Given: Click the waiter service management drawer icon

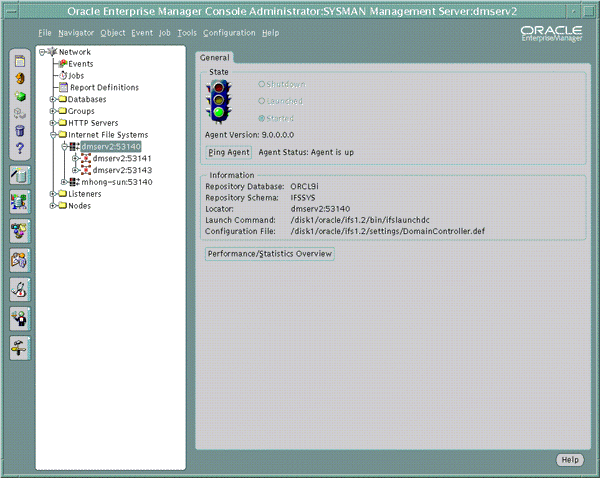Looking at the screenshot, I should [x=20, y=318].
